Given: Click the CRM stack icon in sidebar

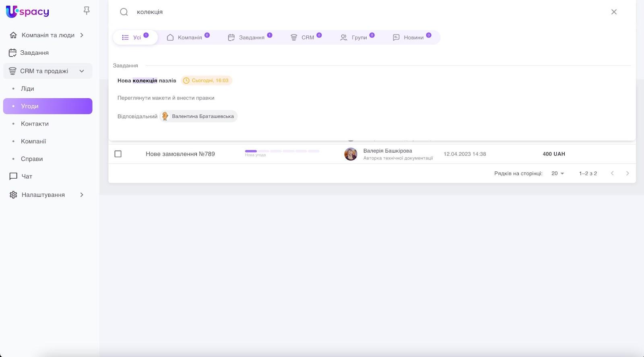Looking at the screenshot, I should point(12,71).
